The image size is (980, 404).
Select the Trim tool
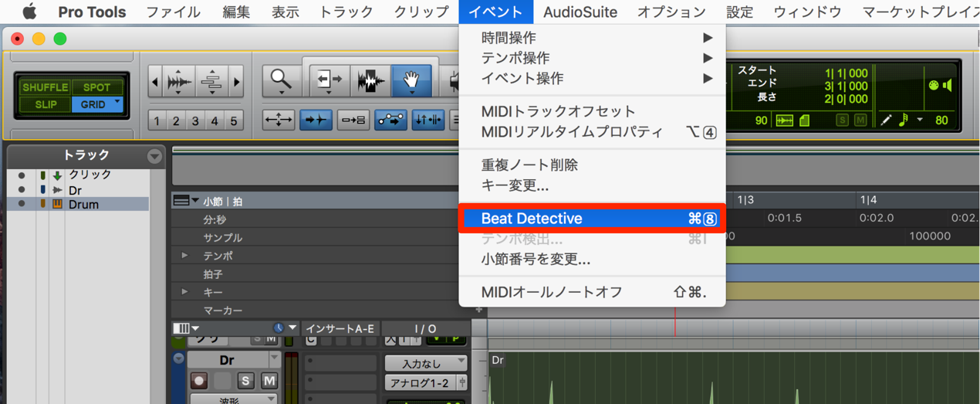coord(330,80)
